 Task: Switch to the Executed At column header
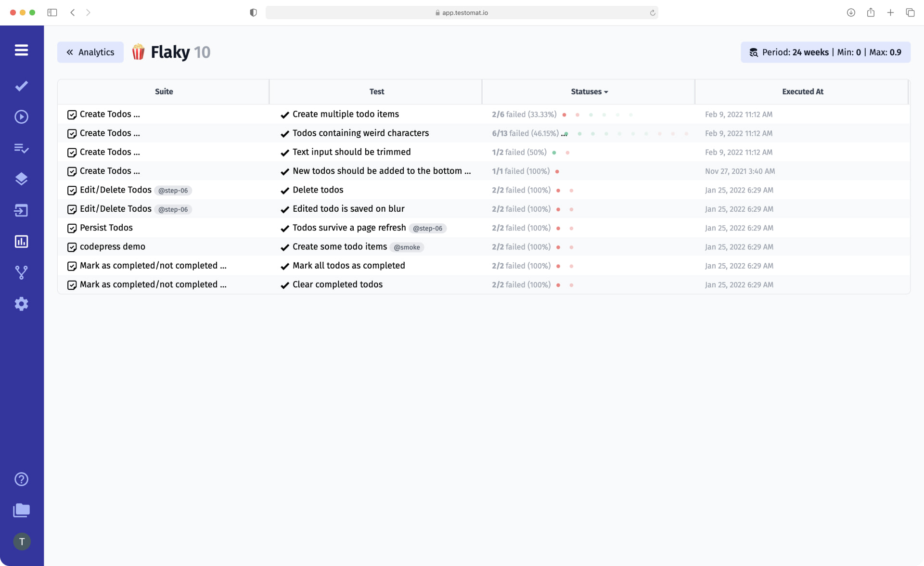pos(802,91)
